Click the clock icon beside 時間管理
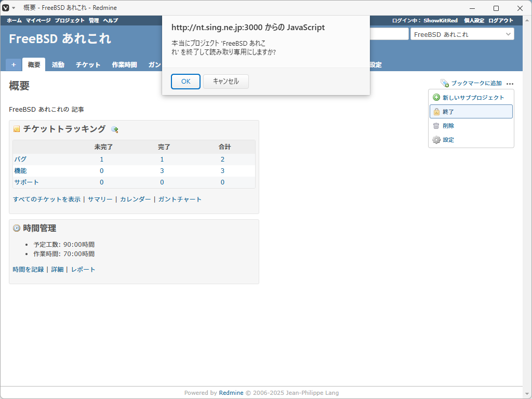Image resolution: width=532 pixels, height=399 pixels. (x=16, y=228)
